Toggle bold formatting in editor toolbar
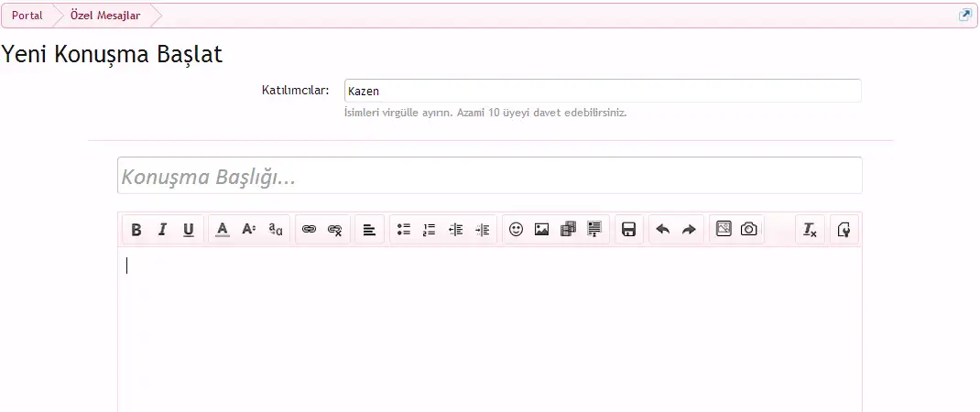The image size is (980, 412). [136, 230]
